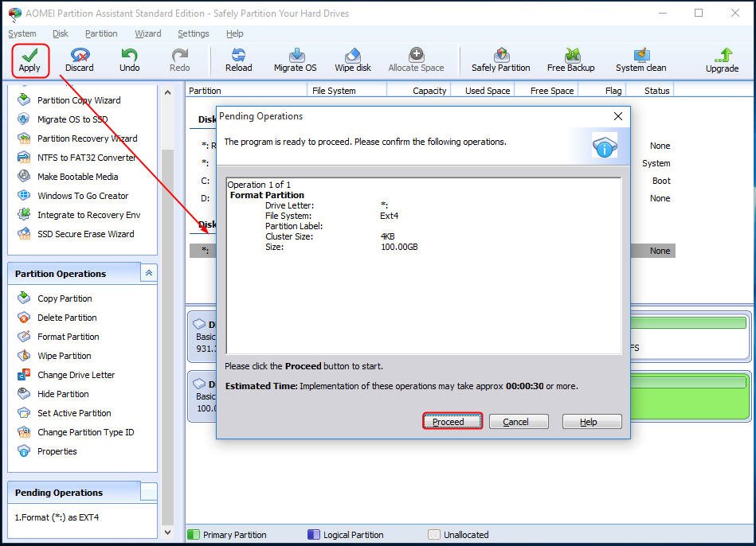756x546 pixels.
Task: Click sidebar scrollbar down arrow
Action: [x=167, y=532]
